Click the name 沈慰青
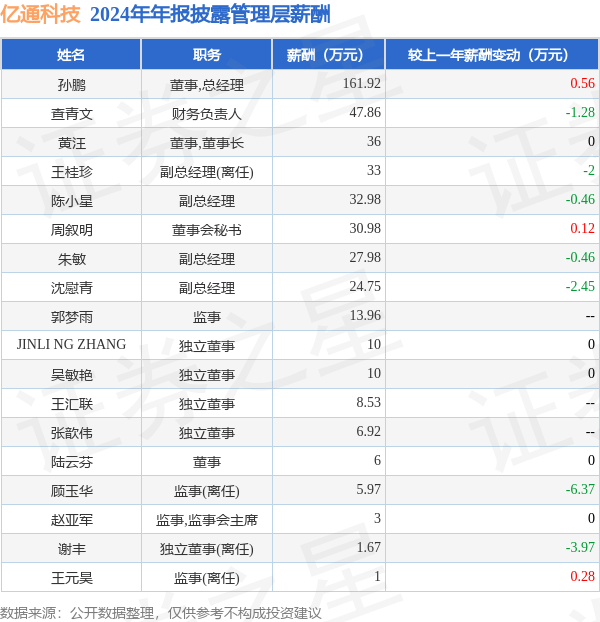The image size is (600, 622). click(71, 288)
